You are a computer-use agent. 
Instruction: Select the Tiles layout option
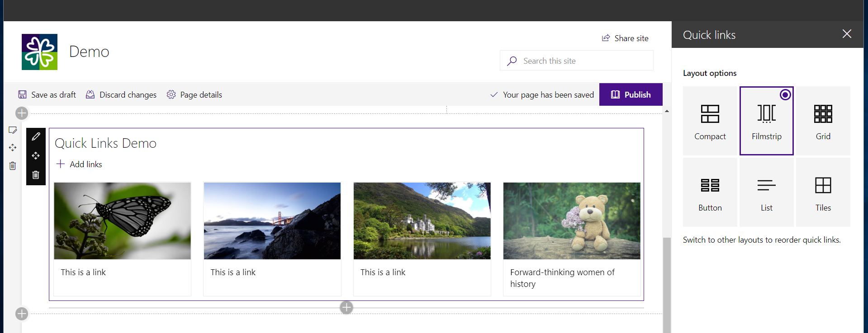pos(823,192)
